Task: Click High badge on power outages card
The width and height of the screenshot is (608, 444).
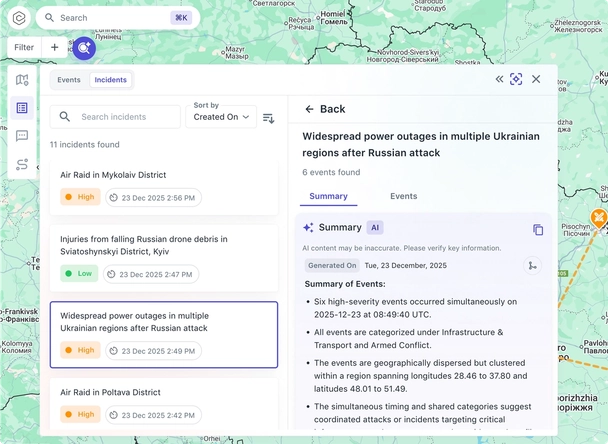Action: point(80,350)
